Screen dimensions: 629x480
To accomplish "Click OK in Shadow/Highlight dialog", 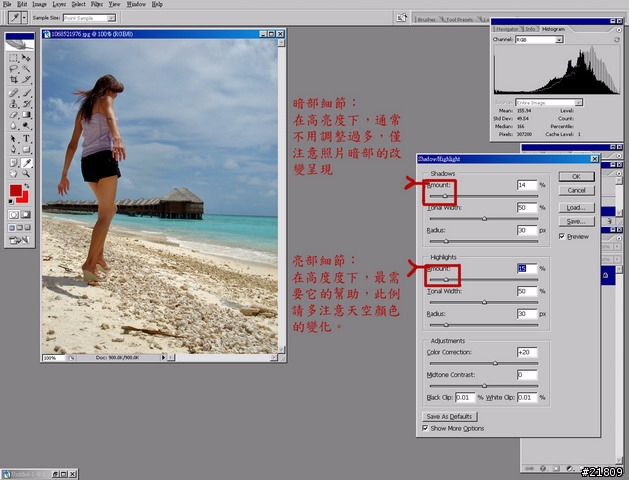I will tap(576, 176).
